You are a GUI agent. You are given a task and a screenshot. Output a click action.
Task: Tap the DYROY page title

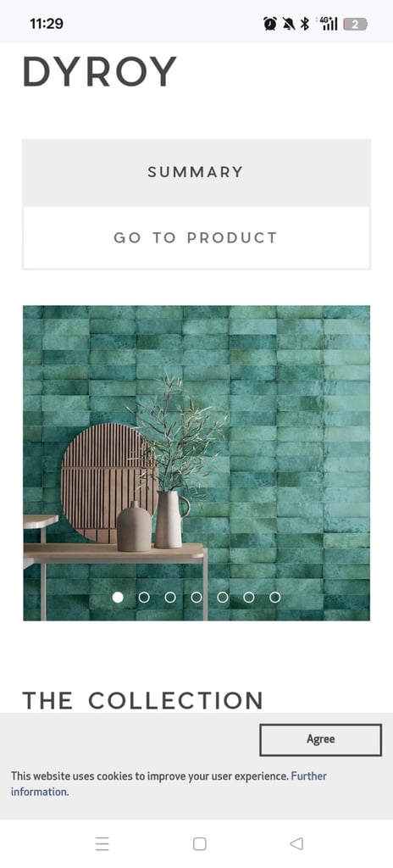coord(99,71)
